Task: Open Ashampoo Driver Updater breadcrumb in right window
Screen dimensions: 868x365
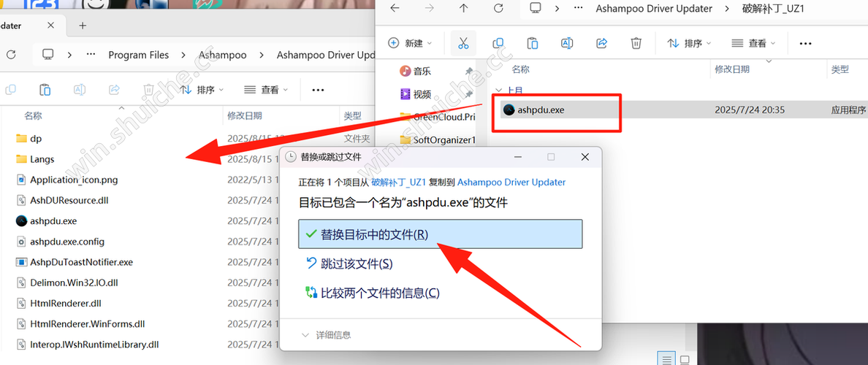Action: pos(654,8)
